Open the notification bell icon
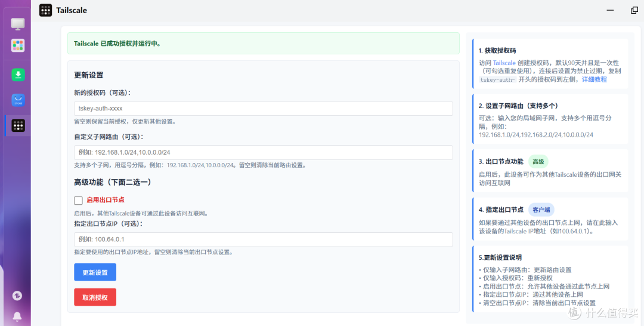Viewport: 644px width, 326px height. 17,316
